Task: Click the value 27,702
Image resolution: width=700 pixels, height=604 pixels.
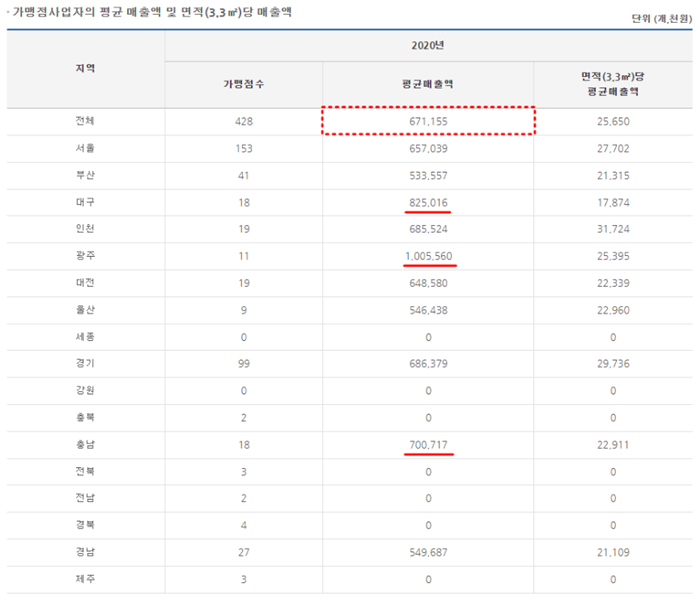Action: [x=613, y=149]
